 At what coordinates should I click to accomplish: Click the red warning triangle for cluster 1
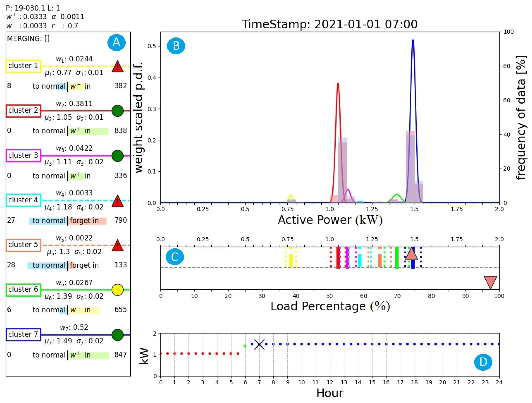pos(117,67)
